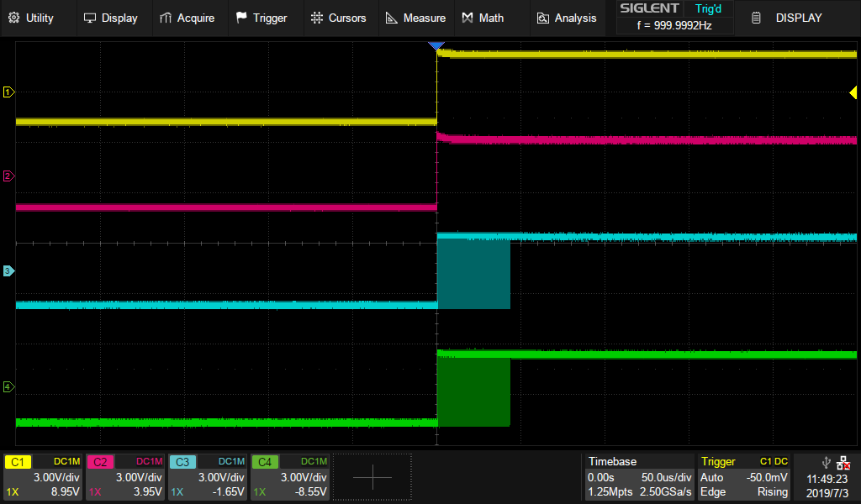Toggle channel C4 descriptor box

coord(290,476)
